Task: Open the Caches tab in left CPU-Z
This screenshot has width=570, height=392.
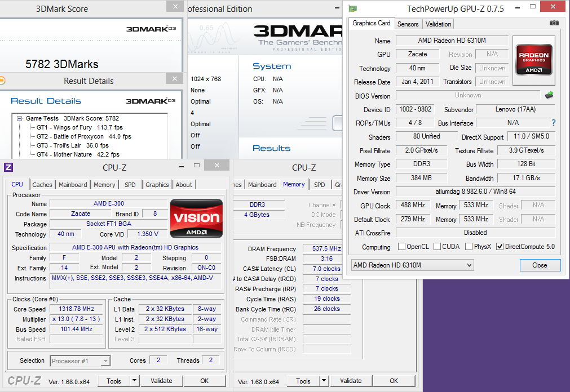Action: click(x=42, y=185)
